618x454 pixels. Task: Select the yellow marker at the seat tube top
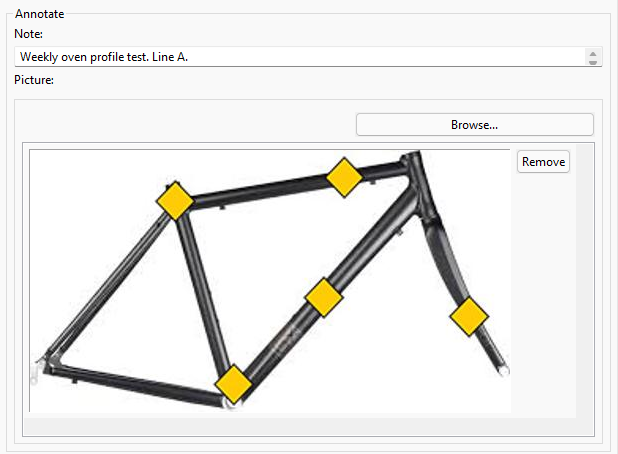click(175, 201)
